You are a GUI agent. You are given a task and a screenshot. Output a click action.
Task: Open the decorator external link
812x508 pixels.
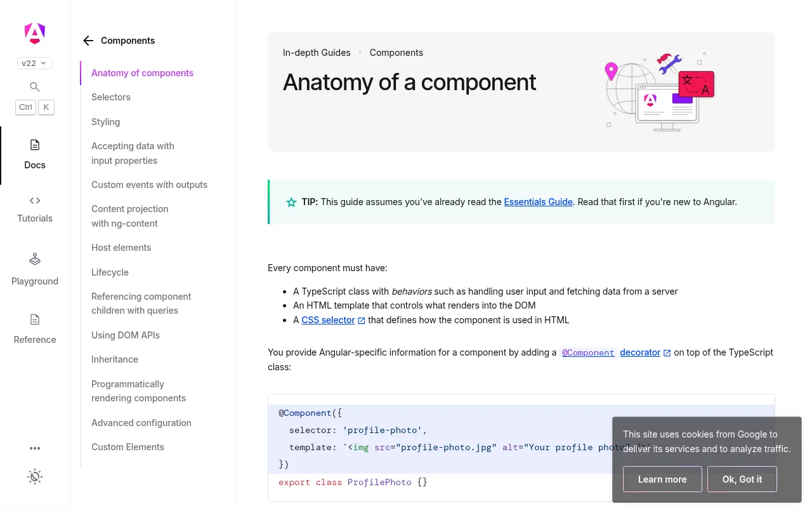click(645, 352)
